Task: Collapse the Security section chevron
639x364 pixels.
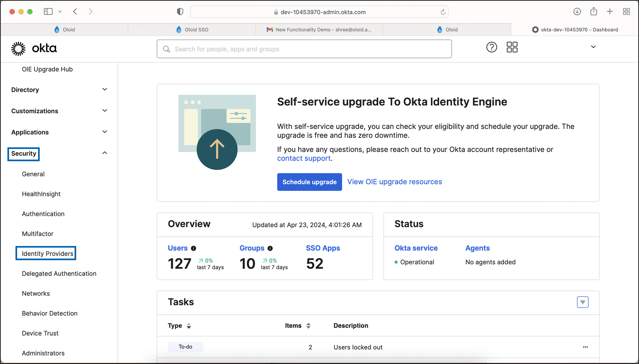Action: pos(105,153)
